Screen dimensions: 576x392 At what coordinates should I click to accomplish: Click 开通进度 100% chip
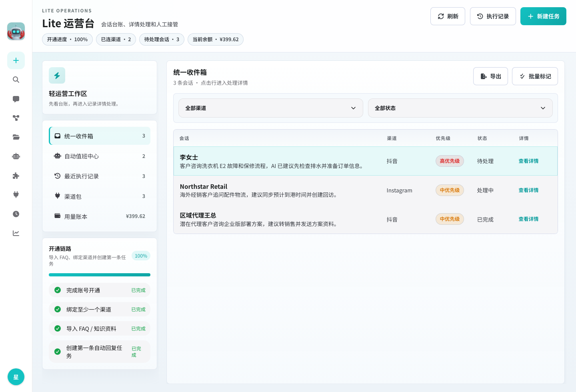pos(67,40)
